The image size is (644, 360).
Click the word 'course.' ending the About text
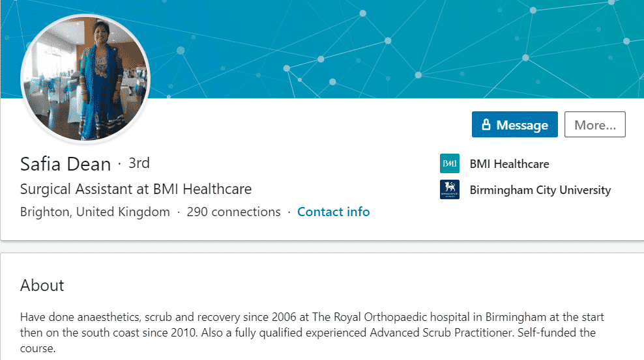[38, 348]
